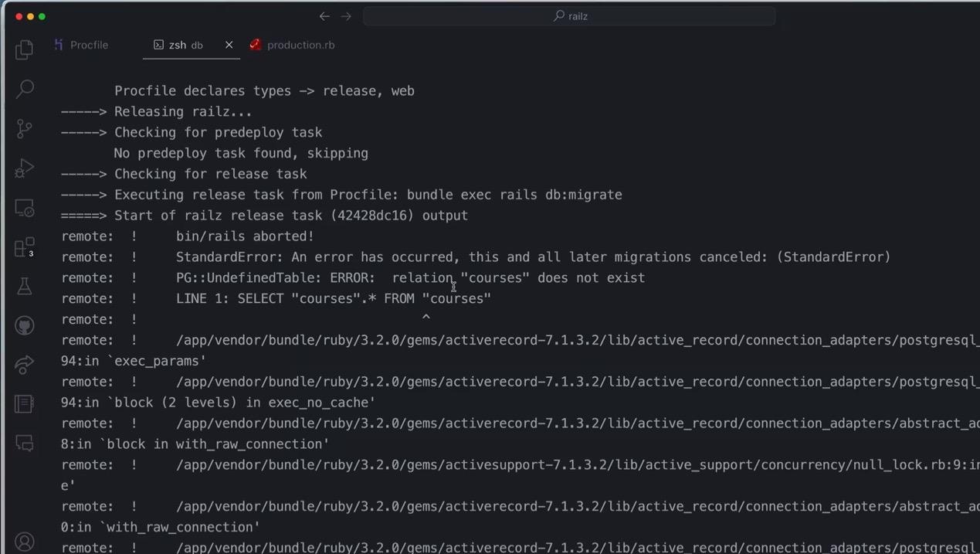Open the Testing flask view

[25, 287]
